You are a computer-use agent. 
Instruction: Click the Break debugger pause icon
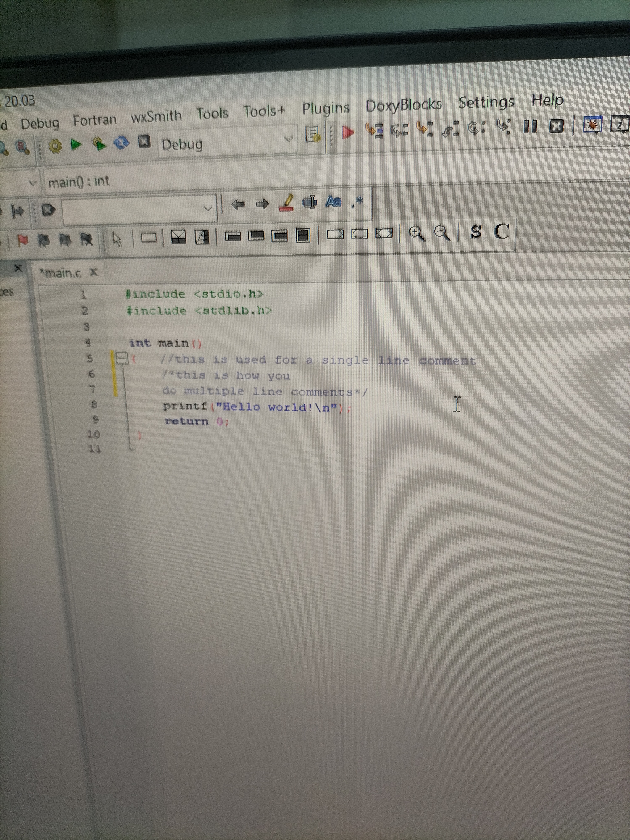pos(530,126)
